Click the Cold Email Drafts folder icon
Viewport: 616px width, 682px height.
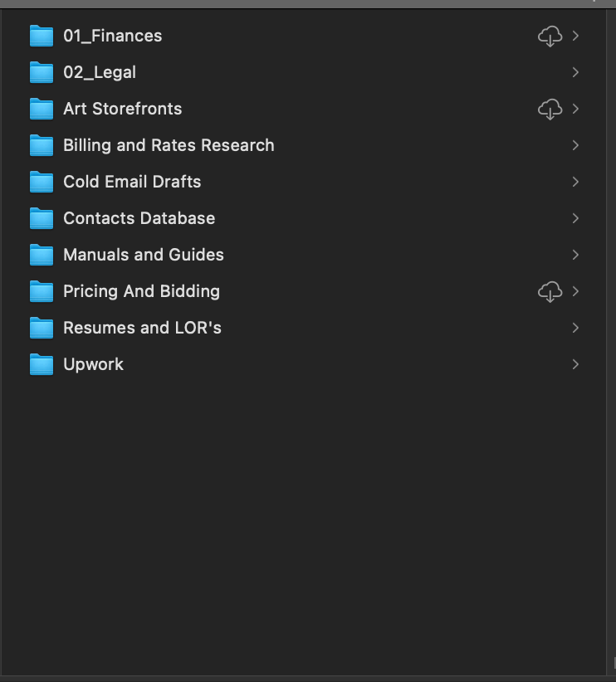click(42, 183)
